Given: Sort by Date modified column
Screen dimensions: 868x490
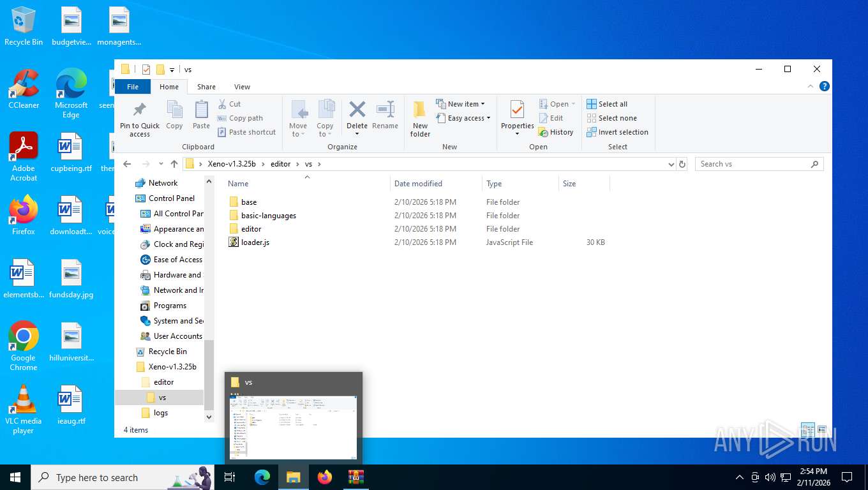Looking at the screenshot, I should 436,184.
